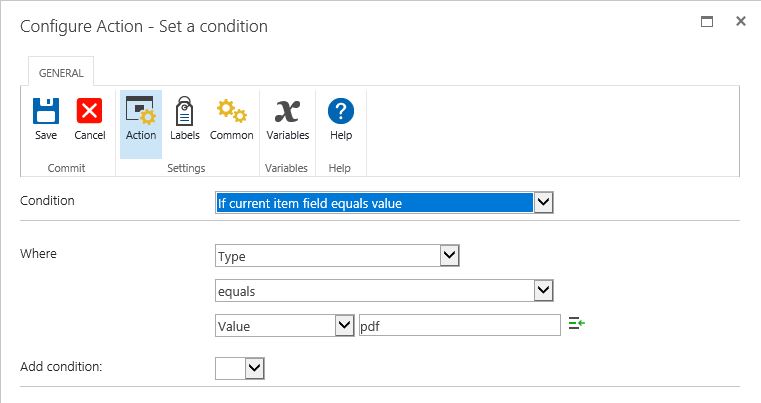Click the Where label text
761x403 pixels.
click(x=38, y=253)
